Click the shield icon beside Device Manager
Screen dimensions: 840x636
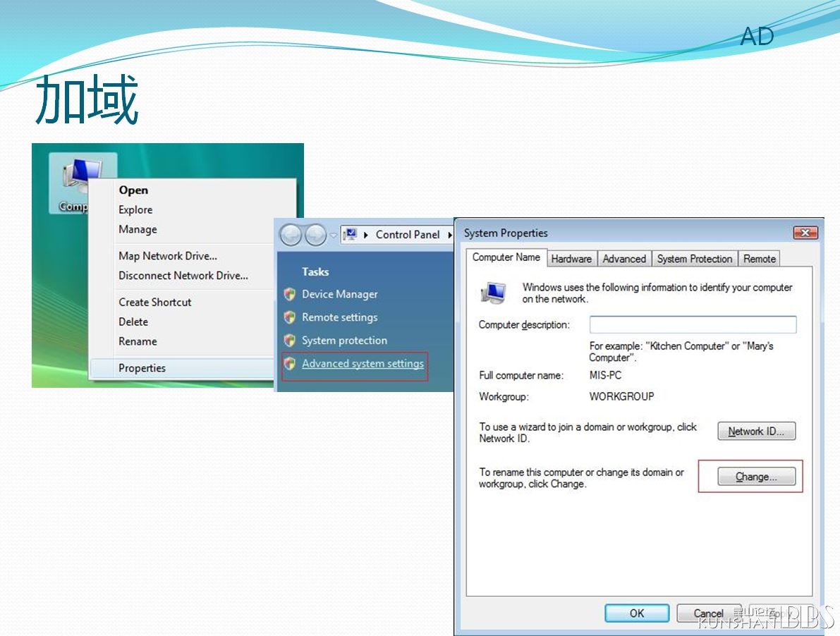pyautogui.click(x=289, y=295)
